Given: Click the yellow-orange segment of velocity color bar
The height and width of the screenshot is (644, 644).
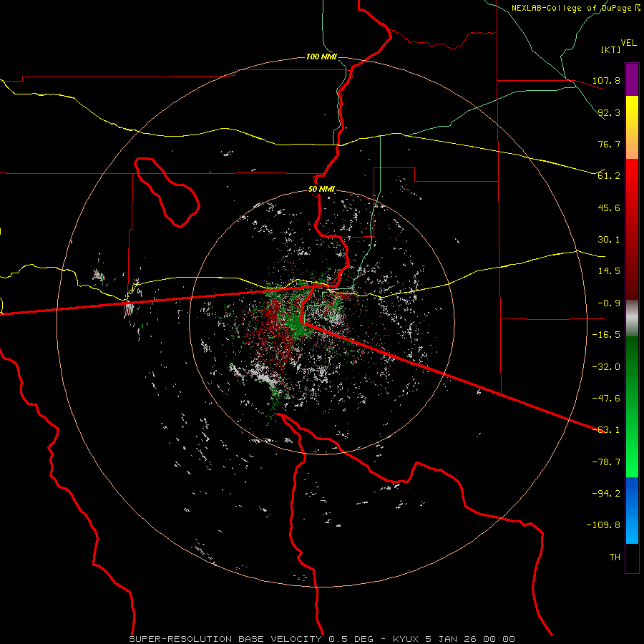Looking at the screenshot, I should [632, 127].
